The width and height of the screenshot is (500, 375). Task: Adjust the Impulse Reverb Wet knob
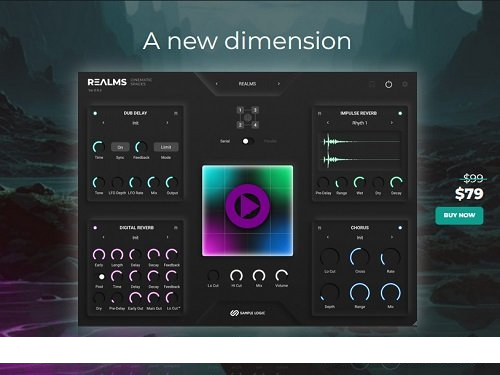(360, 183)
